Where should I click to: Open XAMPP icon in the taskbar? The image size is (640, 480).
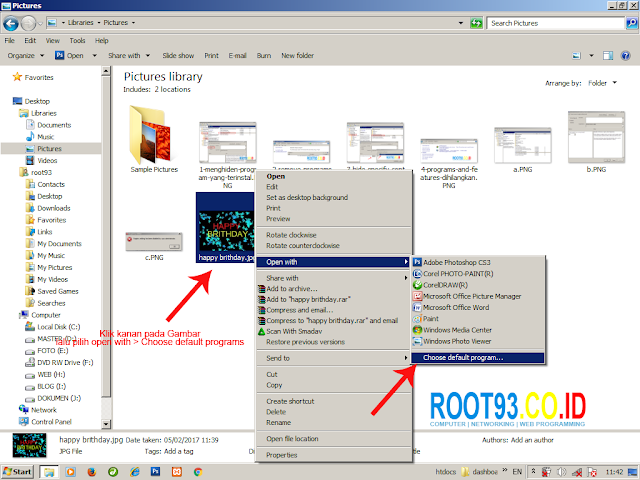point(177,472)
